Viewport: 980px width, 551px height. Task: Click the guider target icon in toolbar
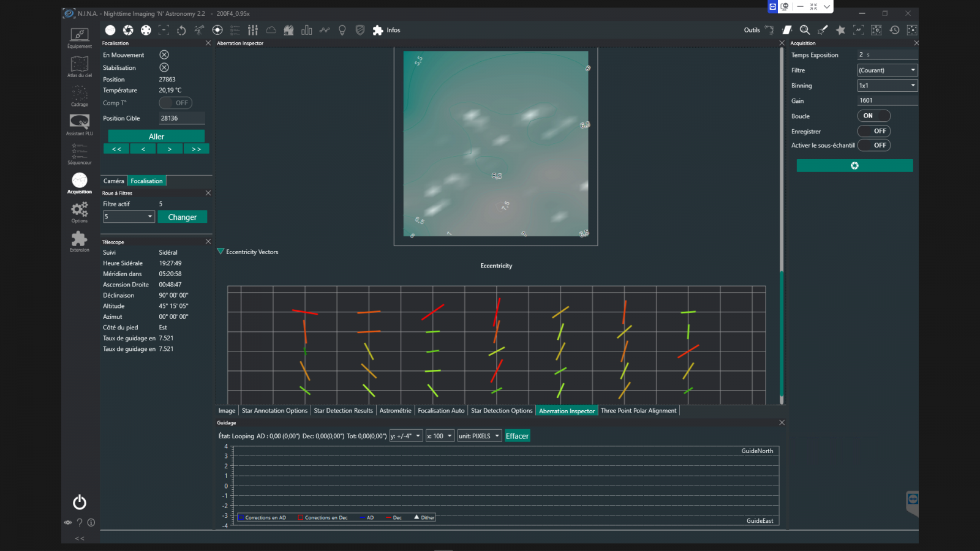217,30
